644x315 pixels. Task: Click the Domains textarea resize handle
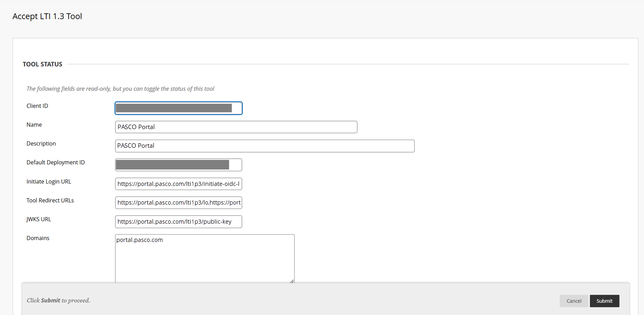(292, 281)
